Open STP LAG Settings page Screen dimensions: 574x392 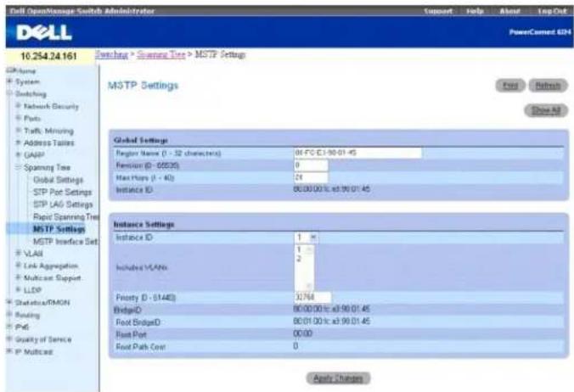(63, 204)
